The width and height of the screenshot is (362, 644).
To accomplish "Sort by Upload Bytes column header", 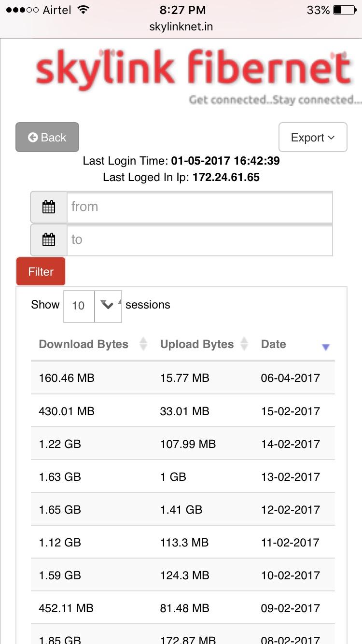I will (197, 344).
